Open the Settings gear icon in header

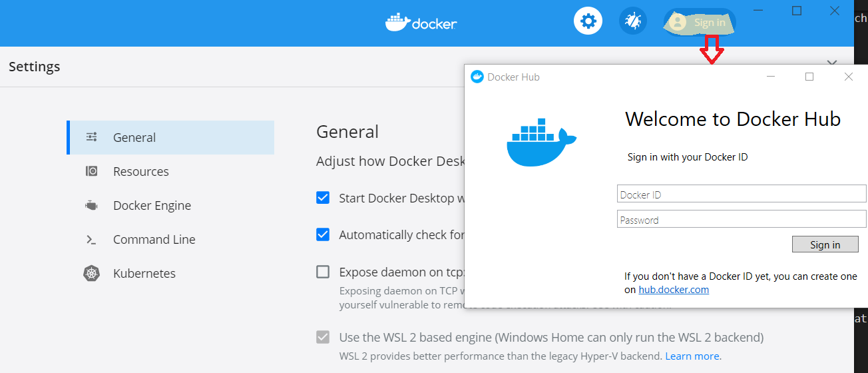(x=588, y=21)
